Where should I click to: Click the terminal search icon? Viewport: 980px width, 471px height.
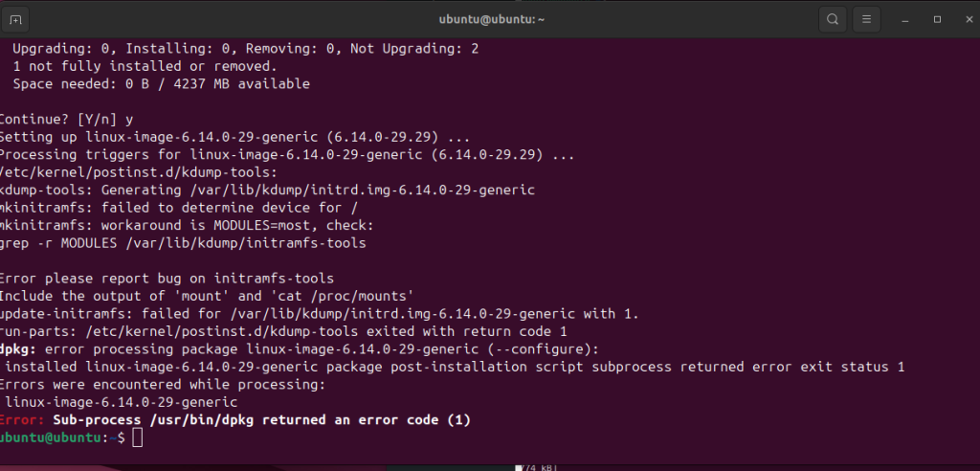833,19
